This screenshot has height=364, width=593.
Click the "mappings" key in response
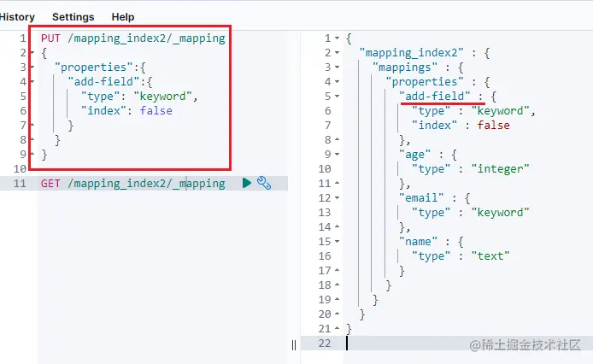405,67
